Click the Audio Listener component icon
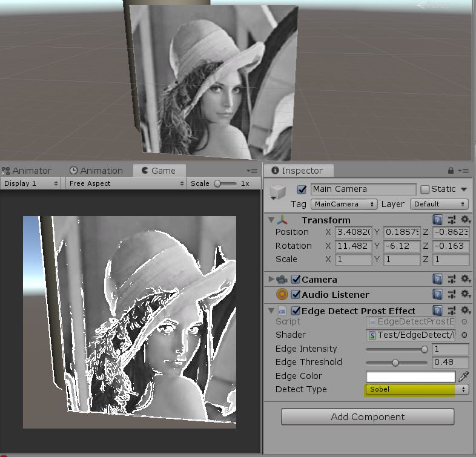 [x=282, y=294]
